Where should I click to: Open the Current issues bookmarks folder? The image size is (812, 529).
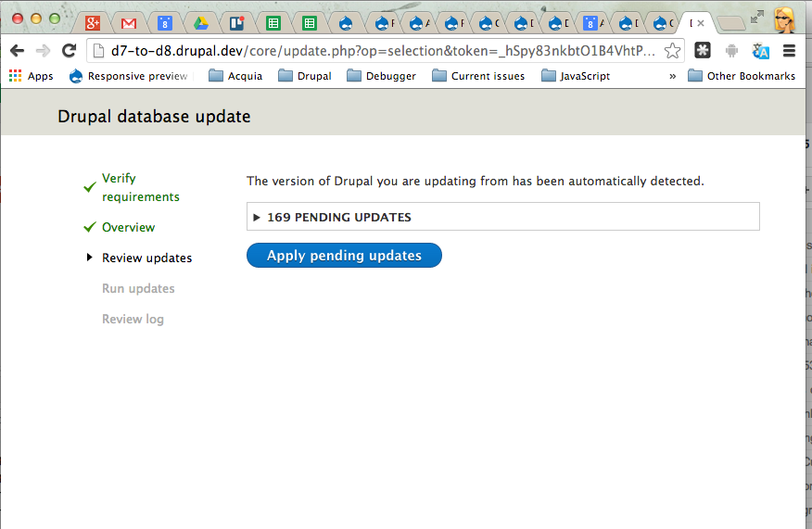pyautogui.click(x=478, y=76)
